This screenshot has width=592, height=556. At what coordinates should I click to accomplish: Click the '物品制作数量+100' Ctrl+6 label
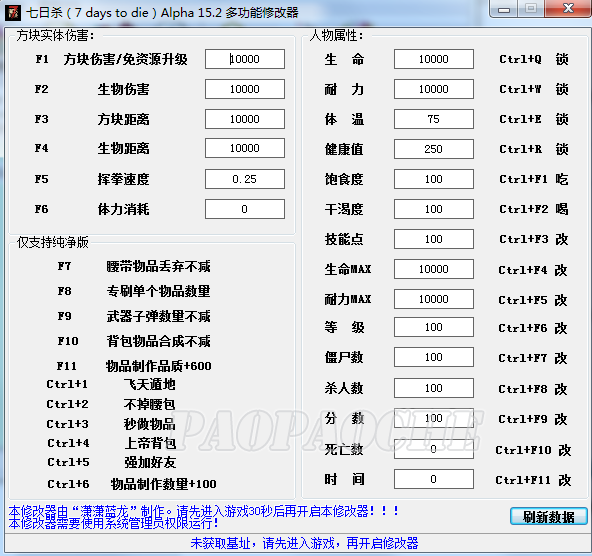(x=163, y=484)
